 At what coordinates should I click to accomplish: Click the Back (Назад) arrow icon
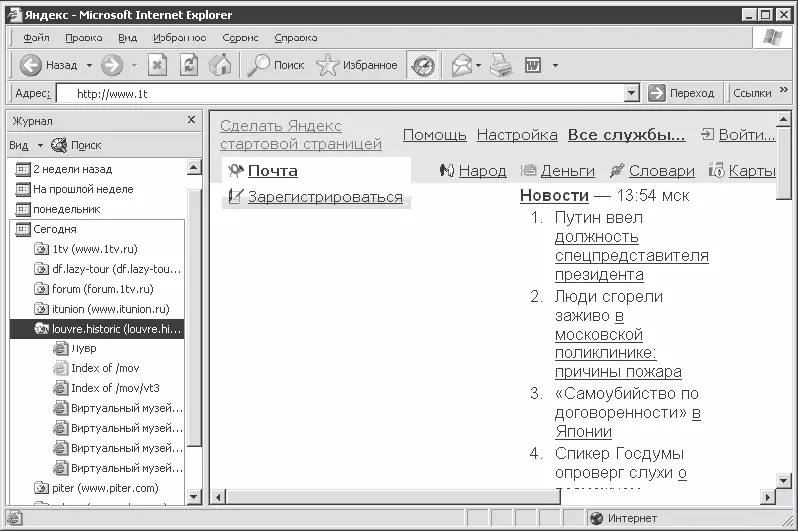pos(31,65)
